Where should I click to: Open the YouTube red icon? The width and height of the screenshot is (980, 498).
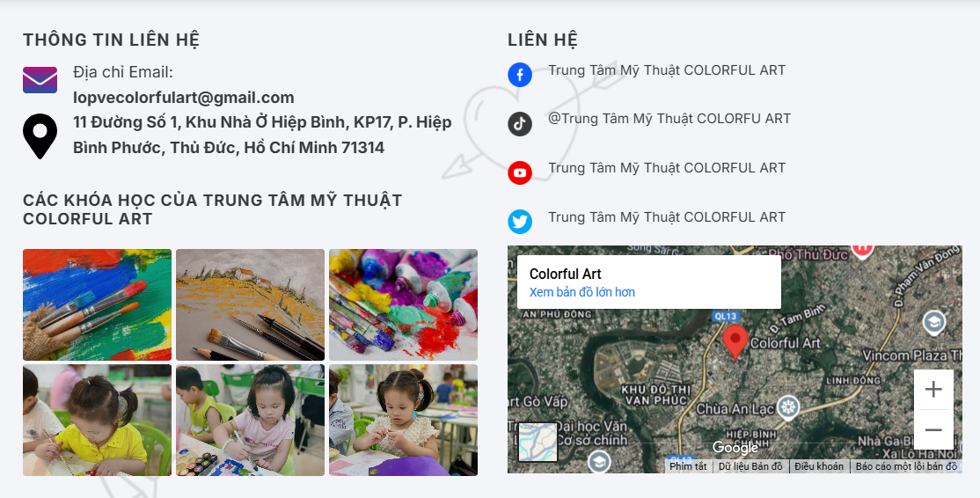tap(519, 172)
